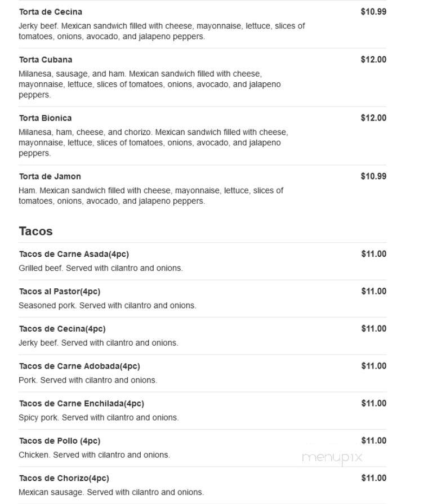Click the $12.00 price for Torta Cubana
This screenshot has height=504, width=433.
pos(373,60)
